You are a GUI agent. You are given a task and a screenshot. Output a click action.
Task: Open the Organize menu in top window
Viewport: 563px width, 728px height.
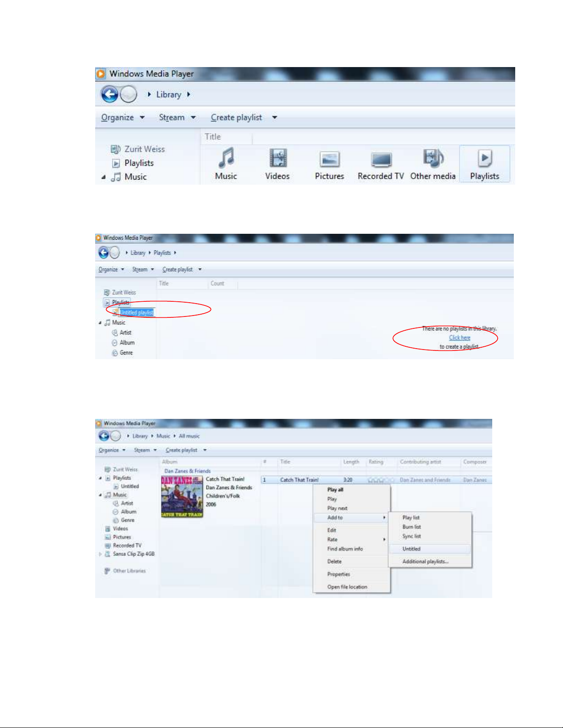(123, 118)
